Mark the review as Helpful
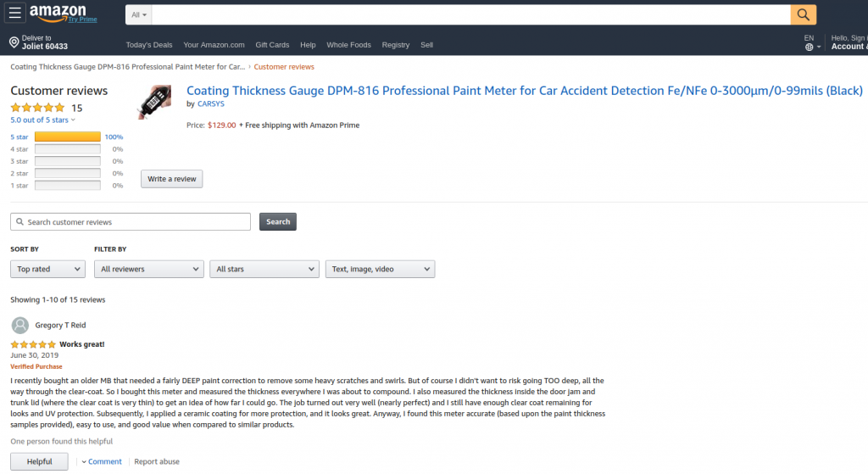Image resolution: width=868 pixels, height=474 pixels. click(x=39, y=461)
